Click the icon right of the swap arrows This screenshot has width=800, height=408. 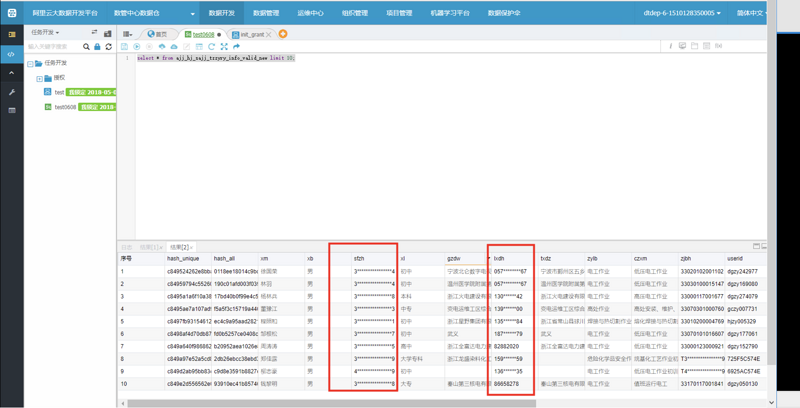click(108, 33)
